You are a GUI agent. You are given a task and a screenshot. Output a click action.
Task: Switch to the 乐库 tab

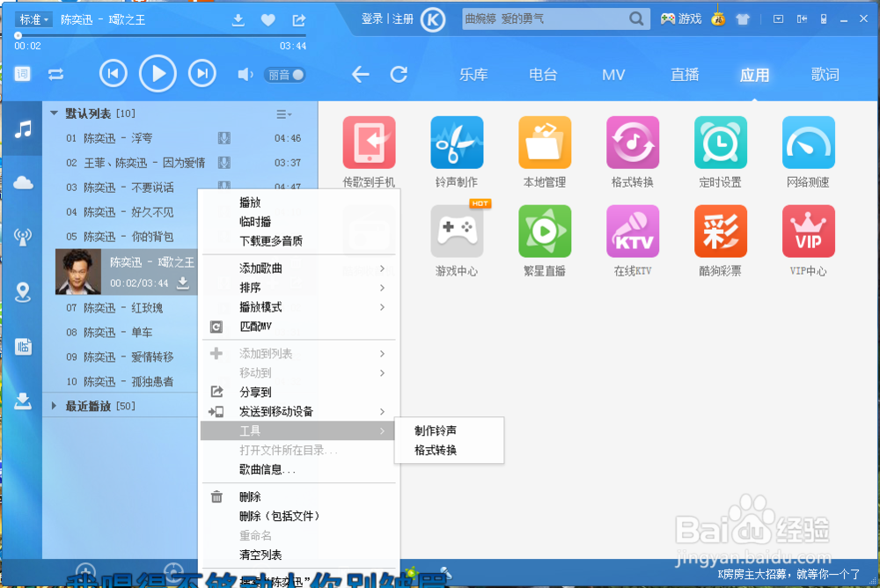click(x=473, y=75)
